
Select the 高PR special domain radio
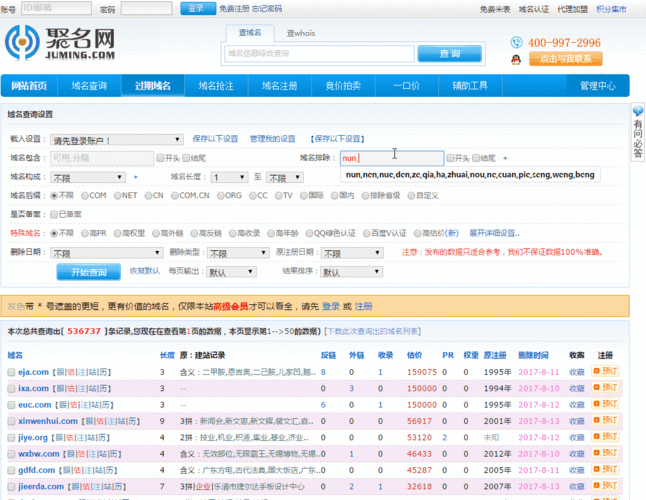(x=85, y=234)
